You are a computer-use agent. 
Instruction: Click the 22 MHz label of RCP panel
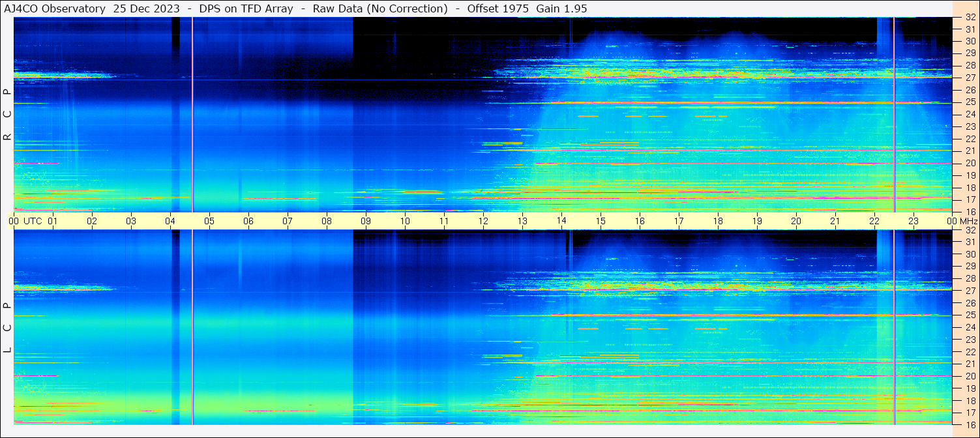tap(970, 139)
